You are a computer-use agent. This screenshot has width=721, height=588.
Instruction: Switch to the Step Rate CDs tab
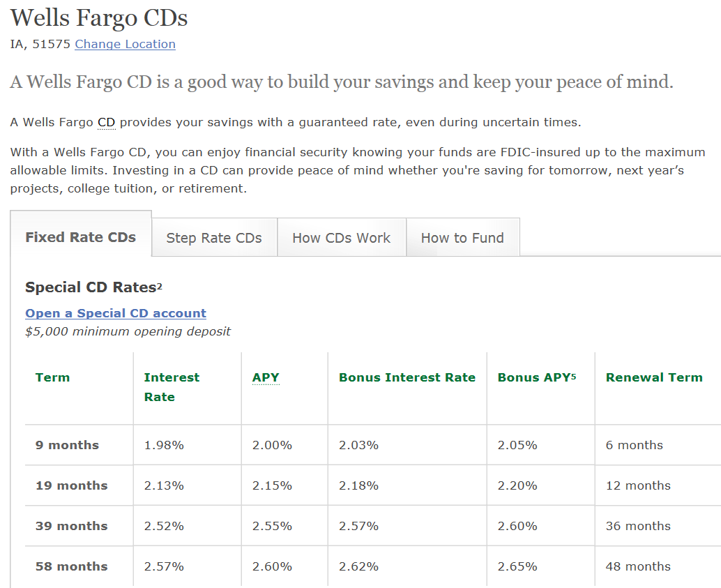click(x=214, y=238)
